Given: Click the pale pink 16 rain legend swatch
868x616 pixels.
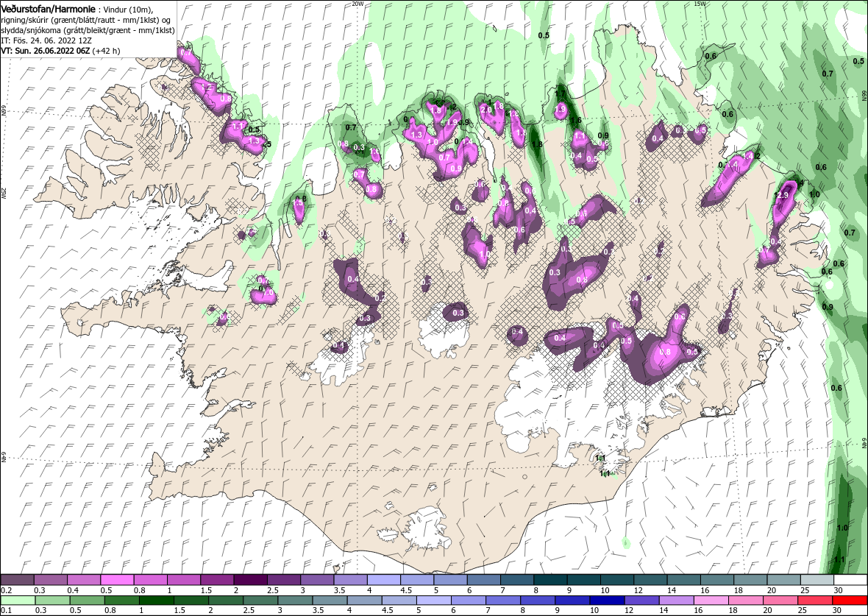Looking at the screenshot, I should pos(711,601).
